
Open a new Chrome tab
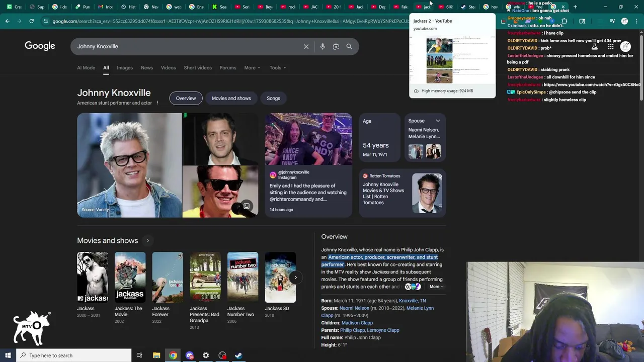575,7
